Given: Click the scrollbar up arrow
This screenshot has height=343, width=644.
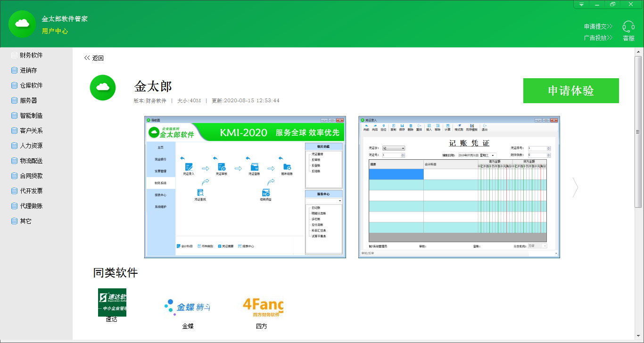Looking at the screenshot, I should (638, 51).
